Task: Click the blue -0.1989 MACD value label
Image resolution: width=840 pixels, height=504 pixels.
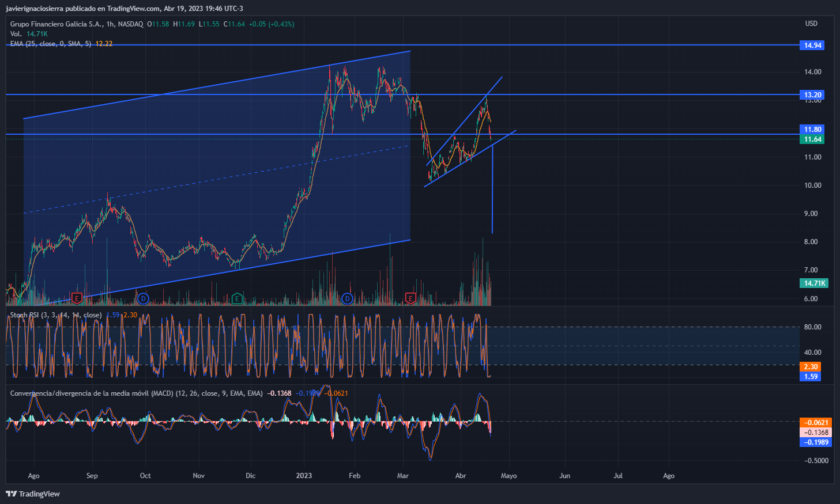Action: [x=816, y=442]
